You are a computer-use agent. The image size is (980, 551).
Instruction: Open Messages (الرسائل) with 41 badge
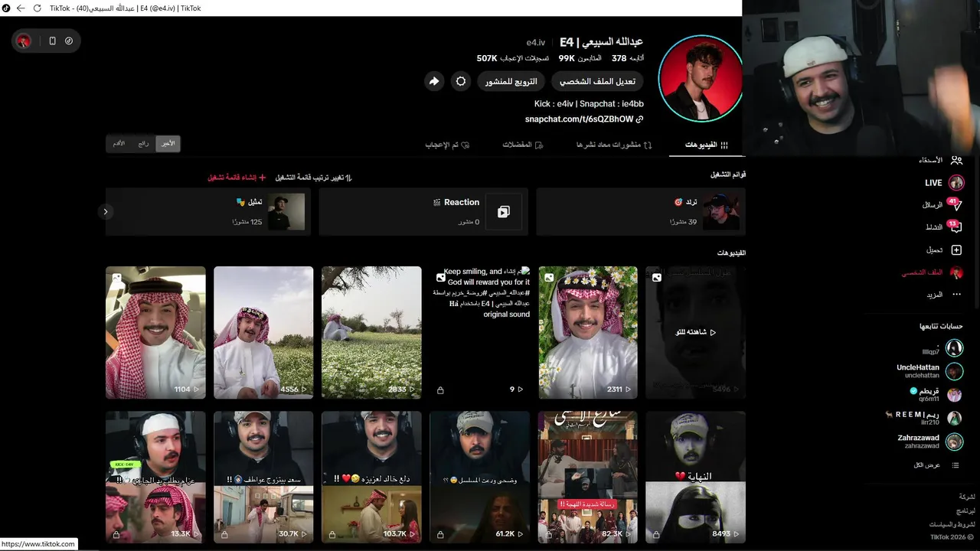(942, 204)
